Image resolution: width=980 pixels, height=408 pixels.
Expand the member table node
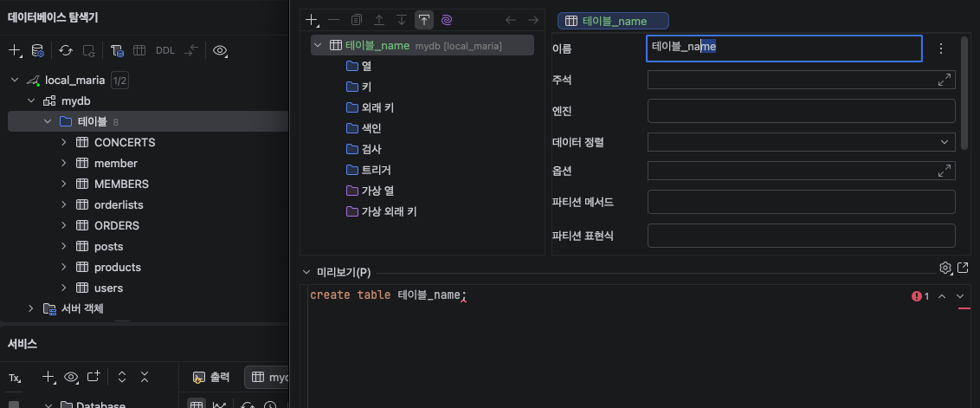[64, 163]
